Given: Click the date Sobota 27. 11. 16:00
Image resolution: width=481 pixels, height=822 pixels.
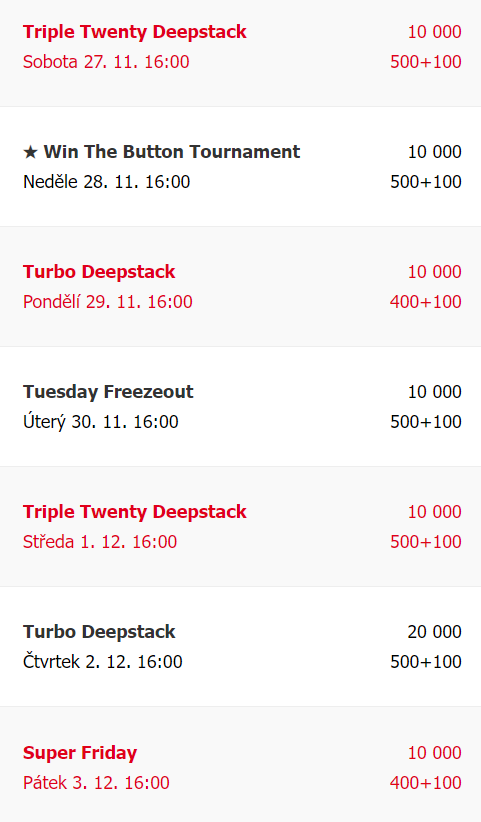Looking at the screenshot, I should [106, 62].
